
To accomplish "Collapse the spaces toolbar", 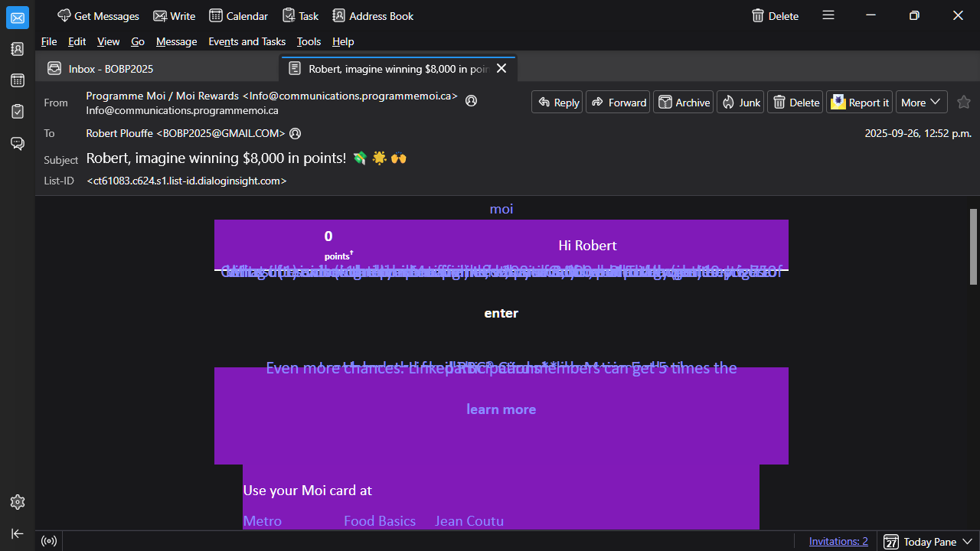I will (x=18, y=533).
